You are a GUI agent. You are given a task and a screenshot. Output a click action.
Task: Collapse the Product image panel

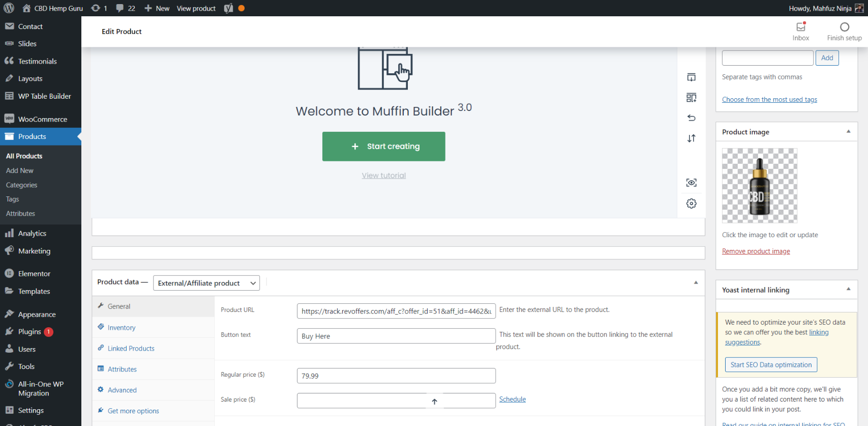(x=848, y=131)
